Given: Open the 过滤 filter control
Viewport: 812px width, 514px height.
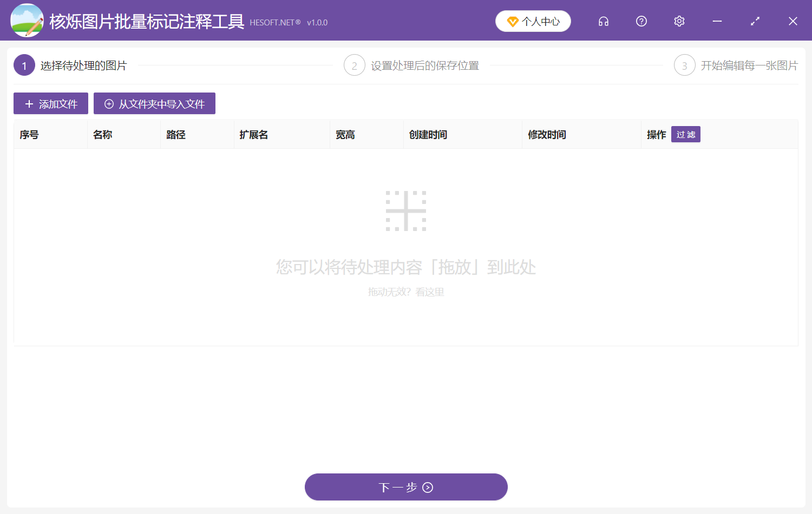Looking at the screenshot, I should point(685,134).
